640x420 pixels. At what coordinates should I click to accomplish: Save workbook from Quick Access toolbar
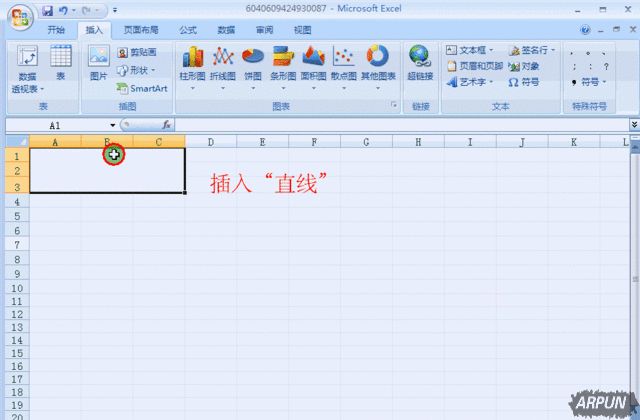(47, 10)
